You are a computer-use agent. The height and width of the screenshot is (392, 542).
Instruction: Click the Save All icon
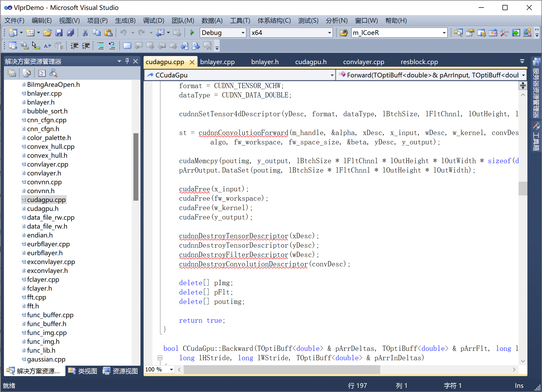tap(70, 33)
